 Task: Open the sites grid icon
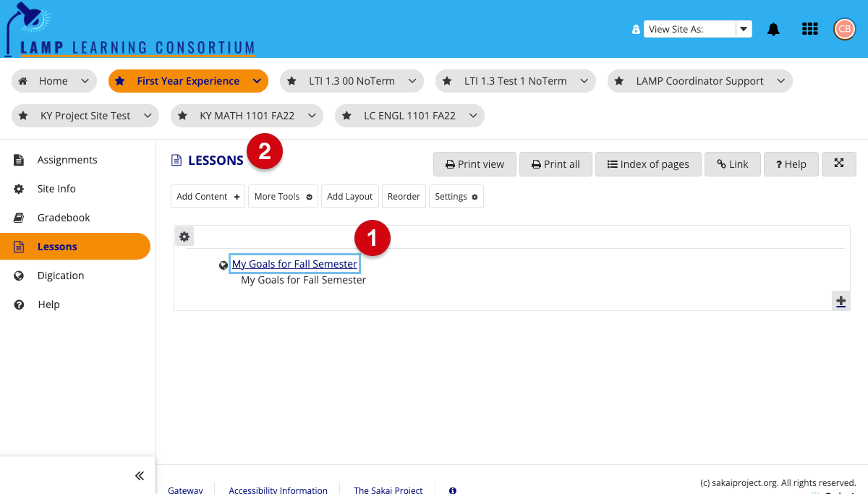point(810,29)
